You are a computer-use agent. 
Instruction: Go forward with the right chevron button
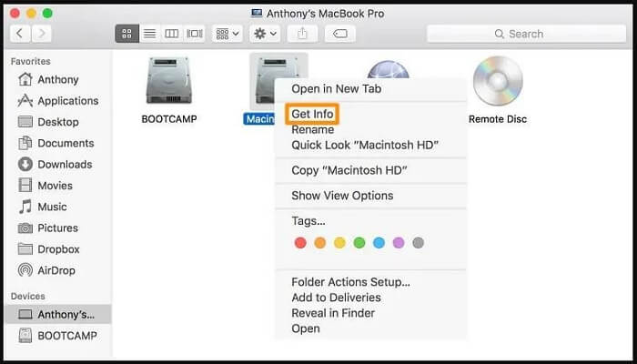point(42,34)
